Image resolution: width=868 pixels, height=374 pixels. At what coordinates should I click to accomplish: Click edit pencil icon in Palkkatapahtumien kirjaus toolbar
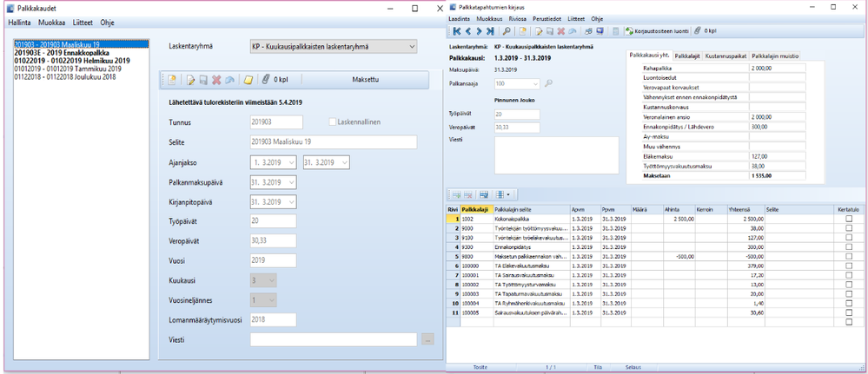[x=539, y=31]
